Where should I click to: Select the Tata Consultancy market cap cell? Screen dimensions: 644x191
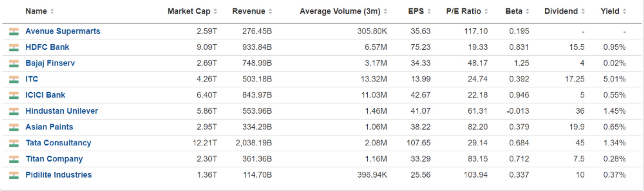click(205, 143)
